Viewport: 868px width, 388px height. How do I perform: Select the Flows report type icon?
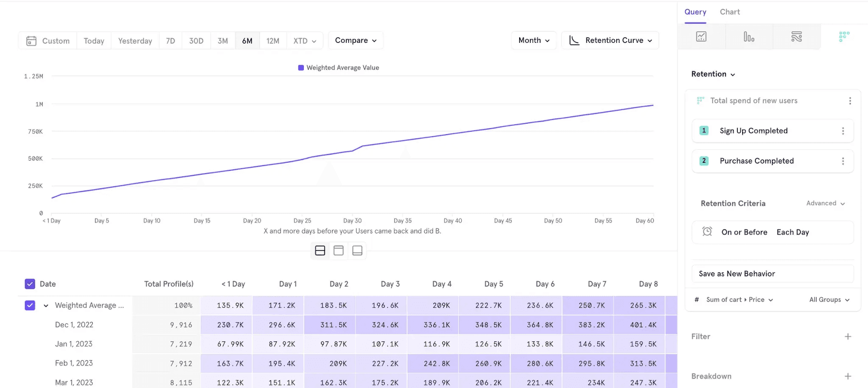[796, 37]
